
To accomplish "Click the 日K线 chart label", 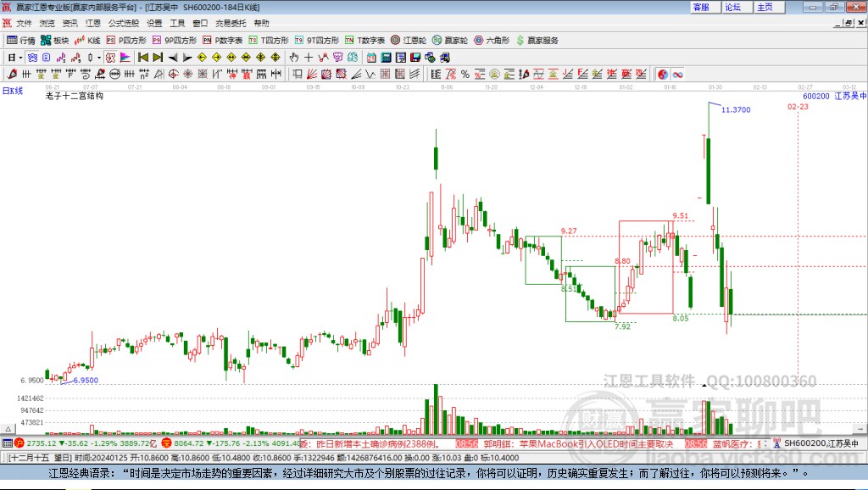I will coord(12,91).
